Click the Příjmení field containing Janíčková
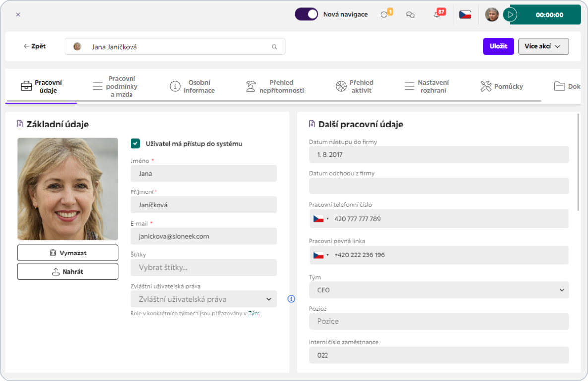 pyautogui.click(x=203, y=205)
